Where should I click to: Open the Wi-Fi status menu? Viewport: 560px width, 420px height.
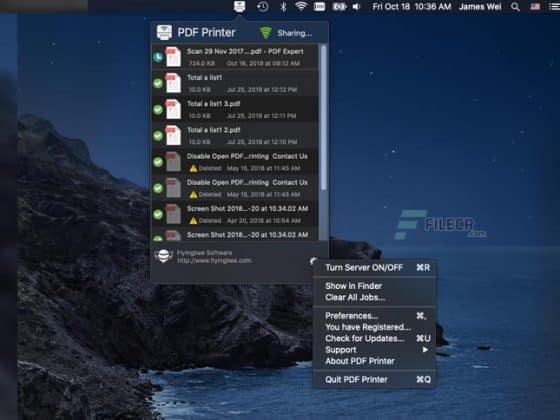pos(301,6)
